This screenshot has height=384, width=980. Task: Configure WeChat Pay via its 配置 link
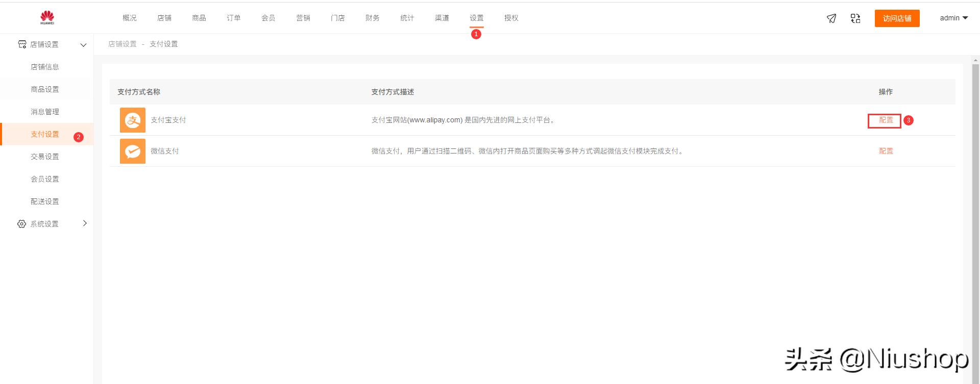point(886,151)
